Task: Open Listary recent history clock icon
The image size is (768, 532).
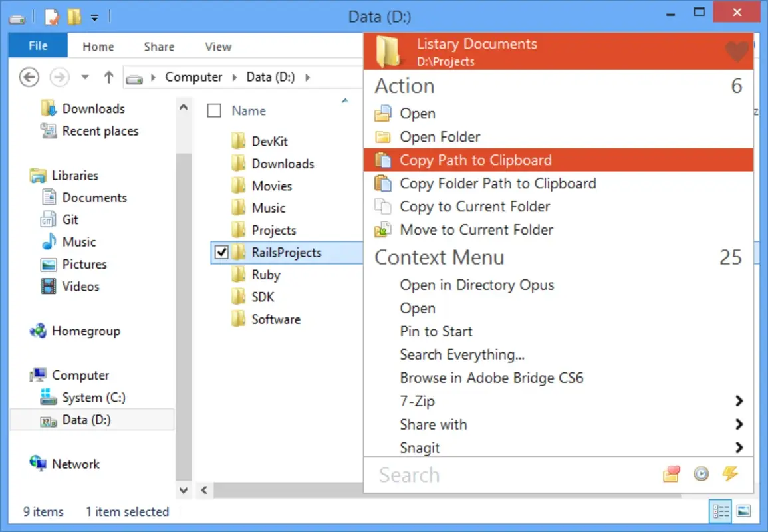Action: point(701,474)
